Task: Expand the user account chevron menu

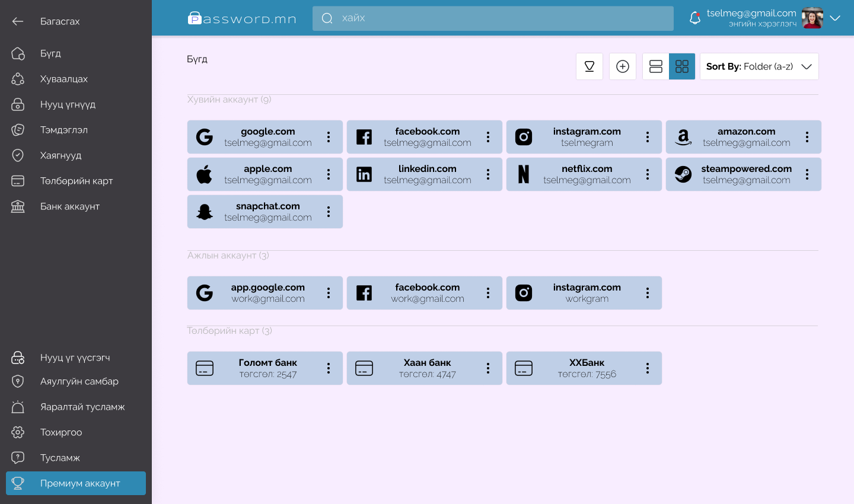Action: click(835, 18)
